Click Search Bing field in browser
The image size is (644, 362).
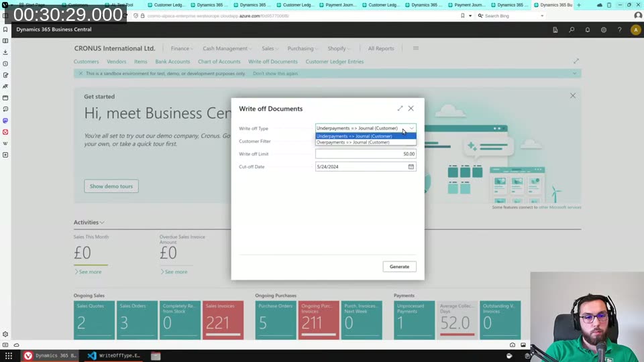[511, 15]
